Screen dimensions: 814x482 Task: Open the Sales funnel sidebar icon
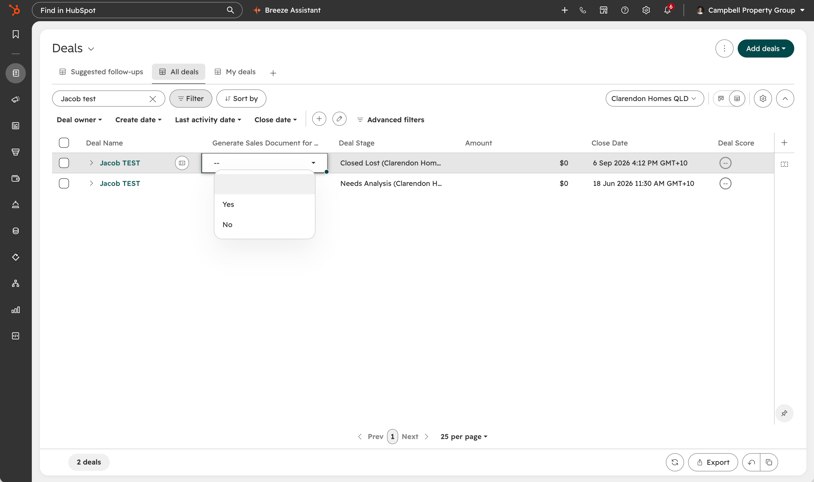tap(16, 152)
